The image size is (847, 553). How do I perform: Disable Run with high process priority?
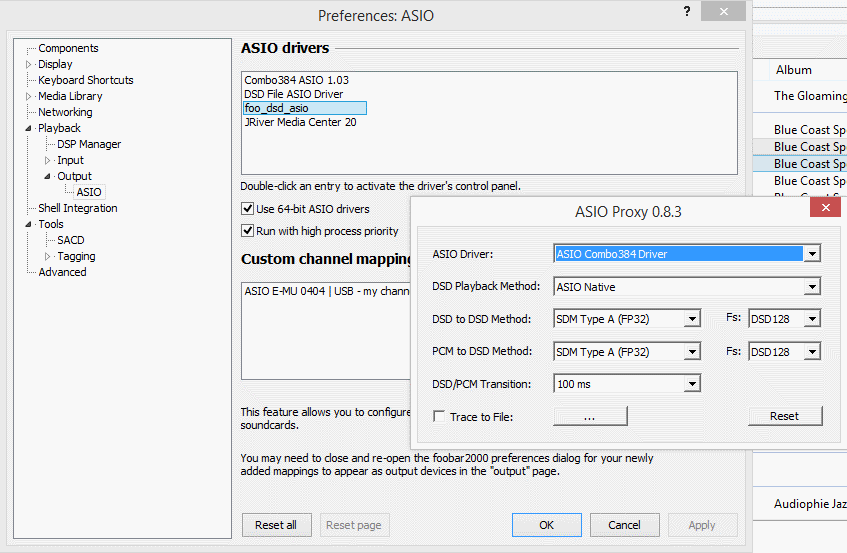(x=248, y=231)
